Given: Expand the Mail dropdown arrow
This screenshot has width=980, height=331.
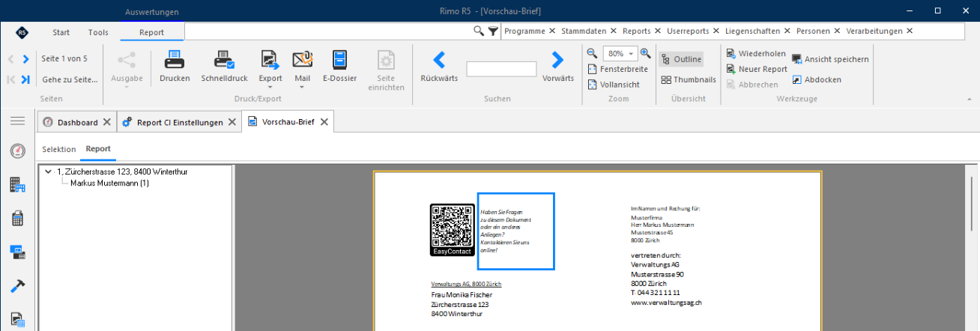Looking at the screenshot, I should [302, 87].
